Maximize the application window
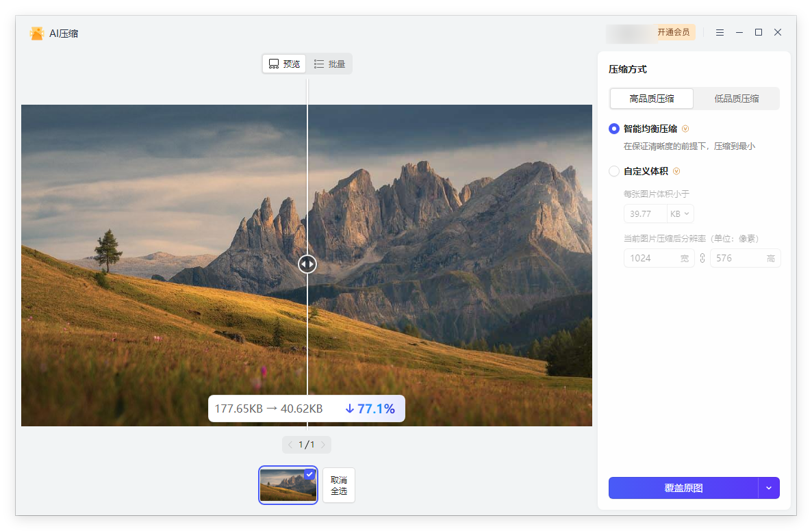This screenshot has height=531, width=812. (x=759, y=32)
